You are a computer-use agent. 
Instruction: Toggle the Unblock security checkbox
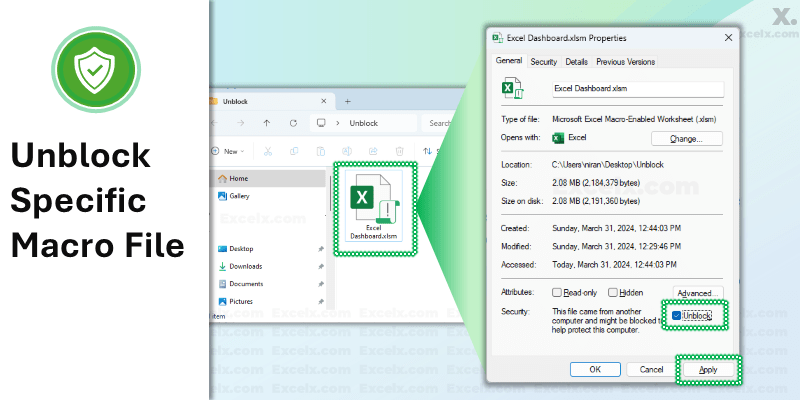click(676, 316)
